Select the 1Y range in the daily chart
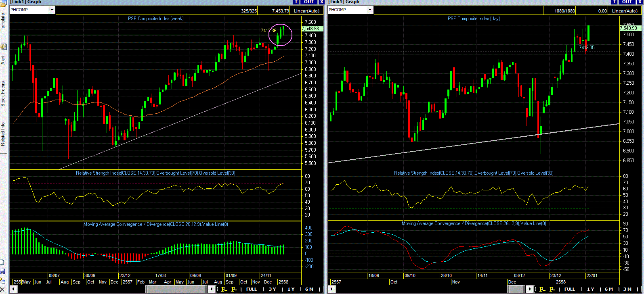 (591, 289)
